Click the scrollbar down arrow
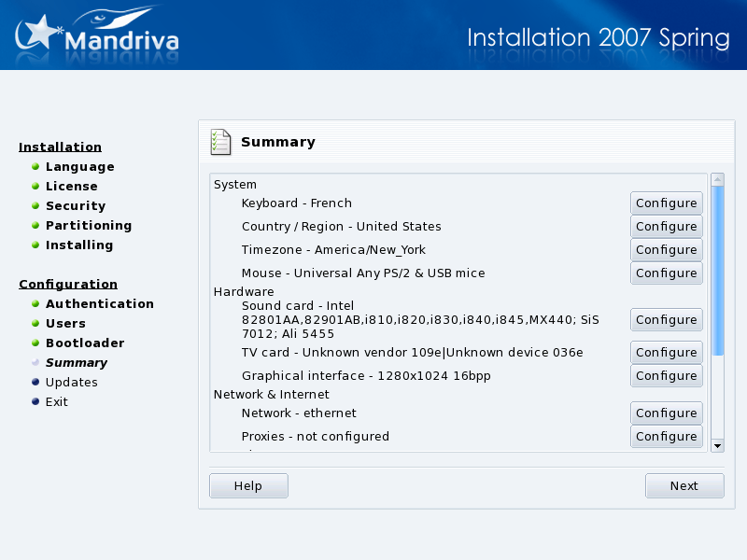 click(717, 446)
